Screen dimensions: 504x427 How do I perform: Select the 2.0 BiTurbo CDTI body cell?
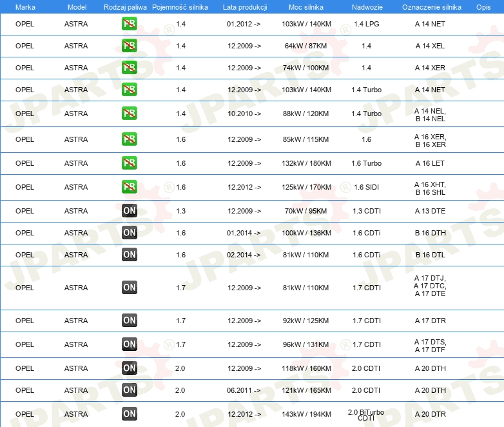coord(366,415)
